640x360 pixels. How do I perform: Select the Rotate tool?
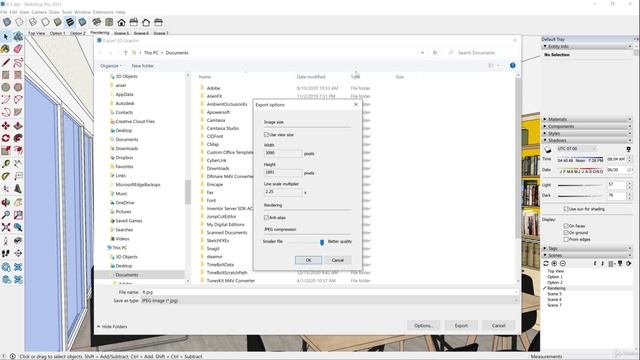(6, 138)
